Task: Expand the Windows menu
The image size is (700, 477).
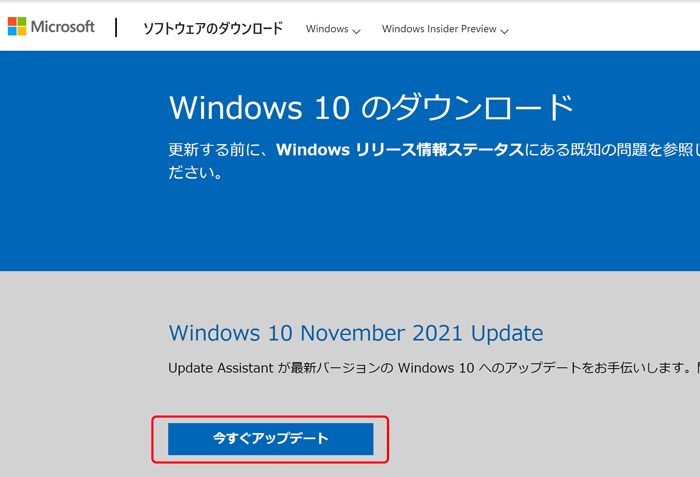Action: (333, 29)
